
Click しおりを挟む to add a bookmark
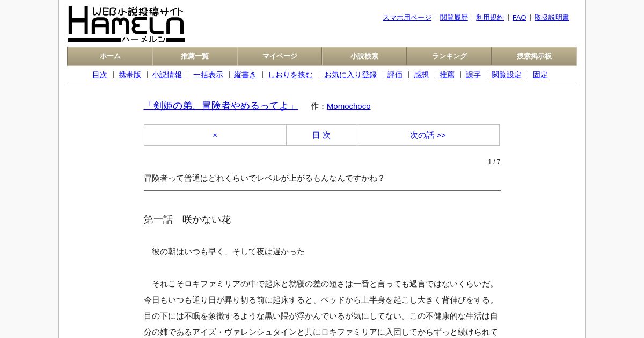point(290,75)
